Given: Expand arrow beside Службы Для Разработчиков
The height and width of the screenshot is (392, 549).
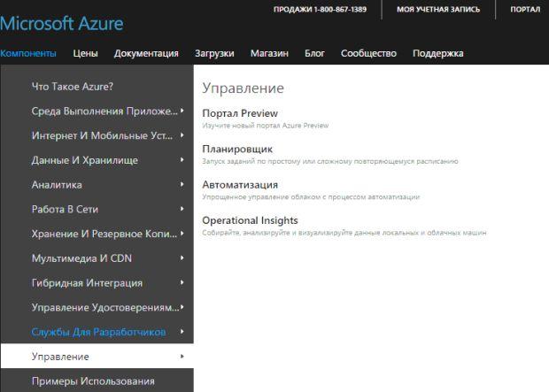Looking at the screenshot, I should (182, 331).
